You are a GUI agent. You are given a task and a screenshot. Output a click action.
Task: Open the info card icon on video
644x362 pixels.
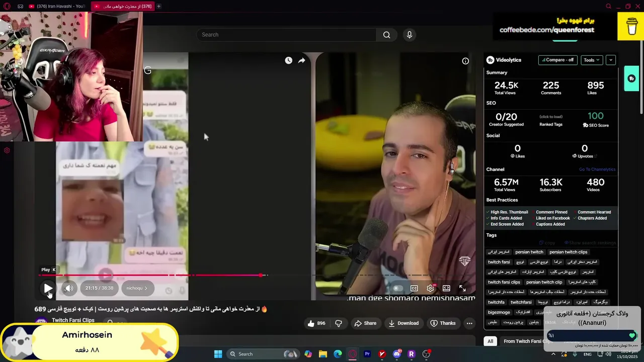[x=465, y=61]
